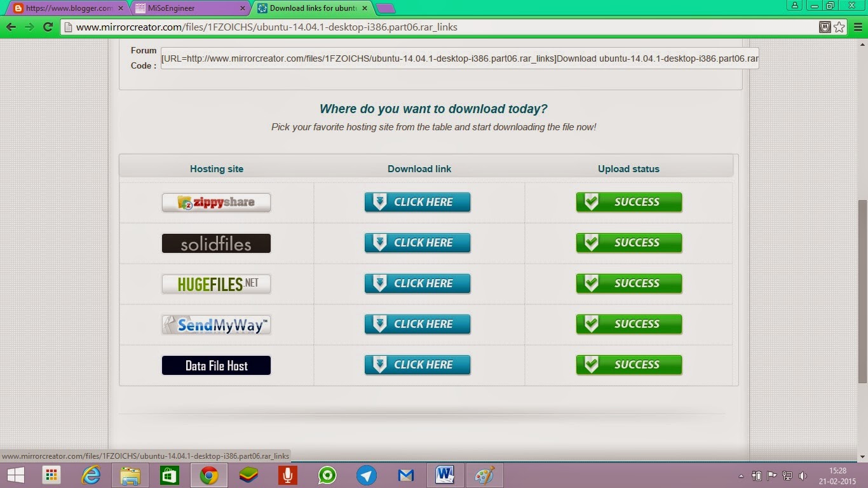Launch Internet Explorer from the taskbar
Screen dimensions: 868x488
coord(91,475)
